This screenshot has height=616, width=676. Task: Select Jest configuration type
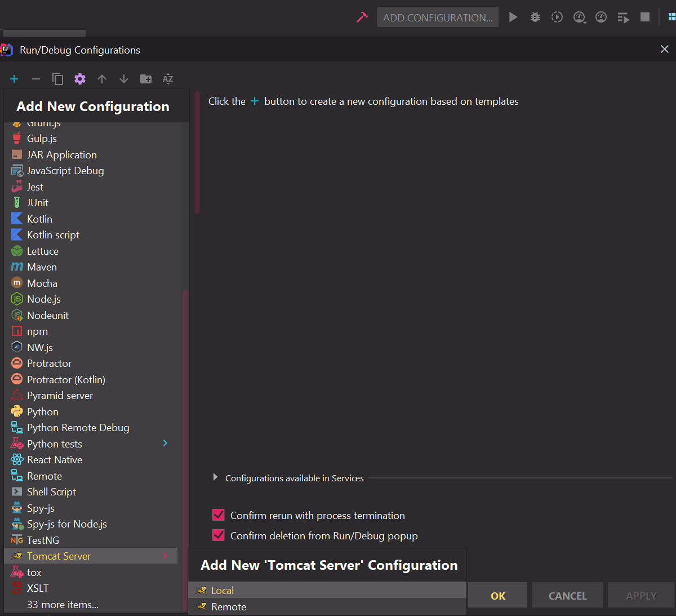(x=91, y=187)
